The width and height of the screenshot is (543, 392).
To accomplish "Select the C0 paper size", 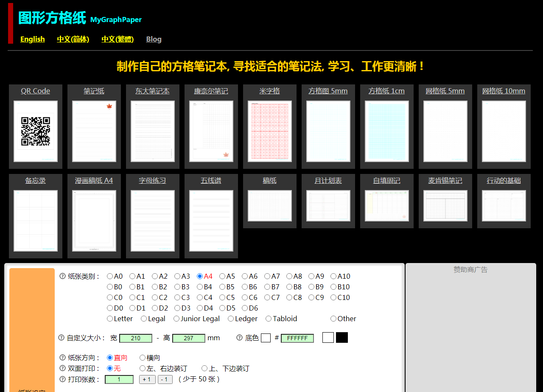I will (x=110, y=297).
